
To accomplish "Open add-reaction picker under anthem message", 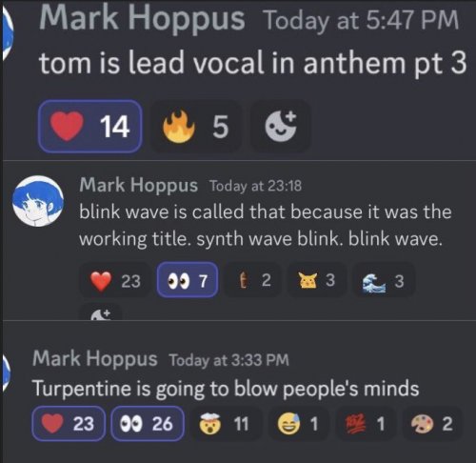I will (x=281, y=126).
